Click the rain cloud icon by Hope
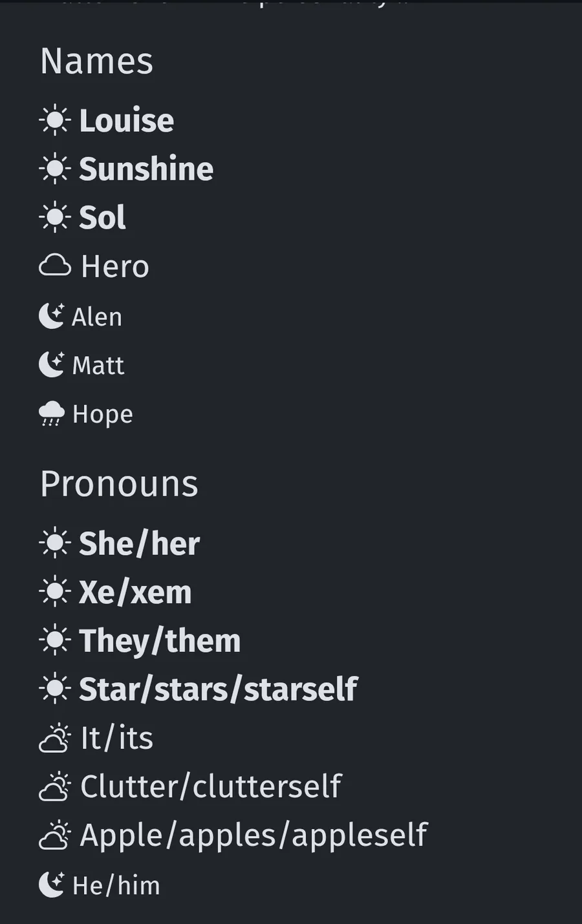 tap(52, 414)
